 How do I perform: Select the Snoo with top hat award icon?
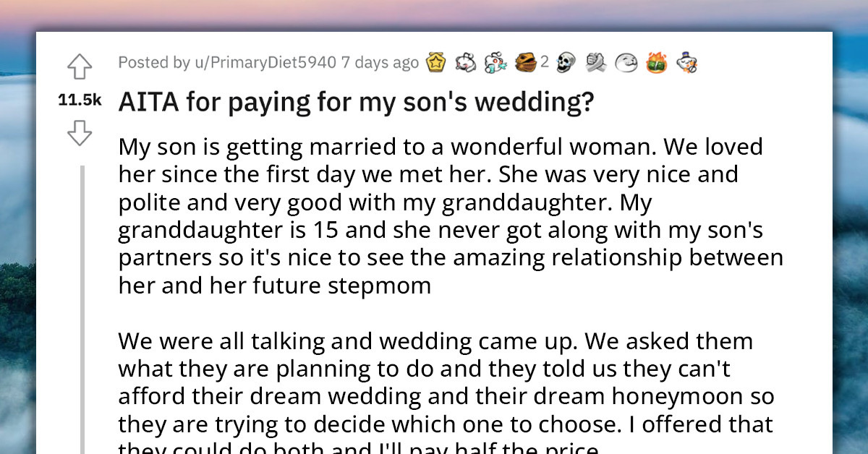686,63
